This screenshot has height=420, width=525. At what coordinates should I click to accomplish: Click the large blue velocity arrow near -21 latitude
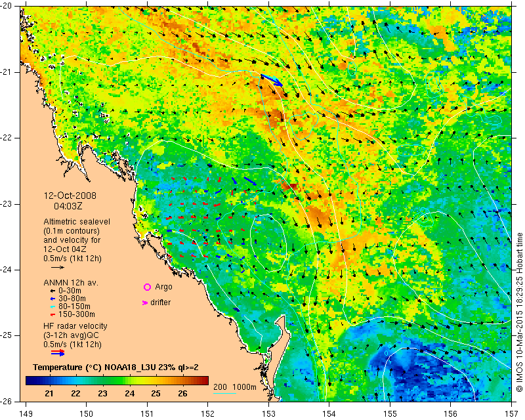pos(272,80)
